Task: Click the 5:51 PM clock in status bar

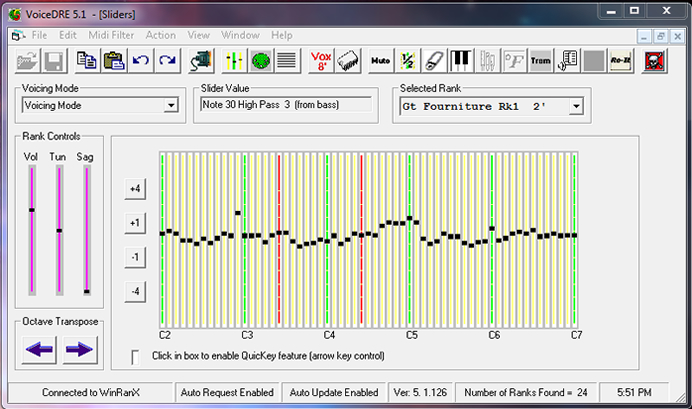Action: (x=634, y=392)
